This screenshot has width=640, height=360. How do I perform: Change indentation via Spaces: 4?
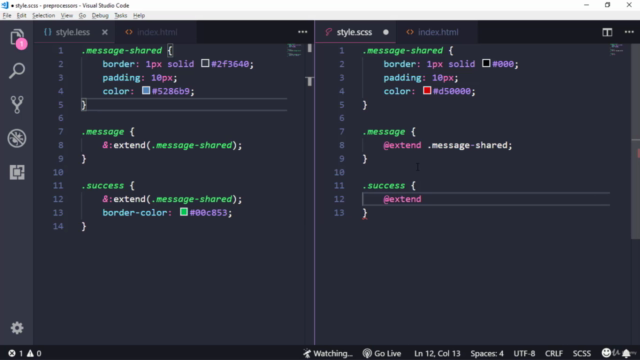tap(487, 353)
